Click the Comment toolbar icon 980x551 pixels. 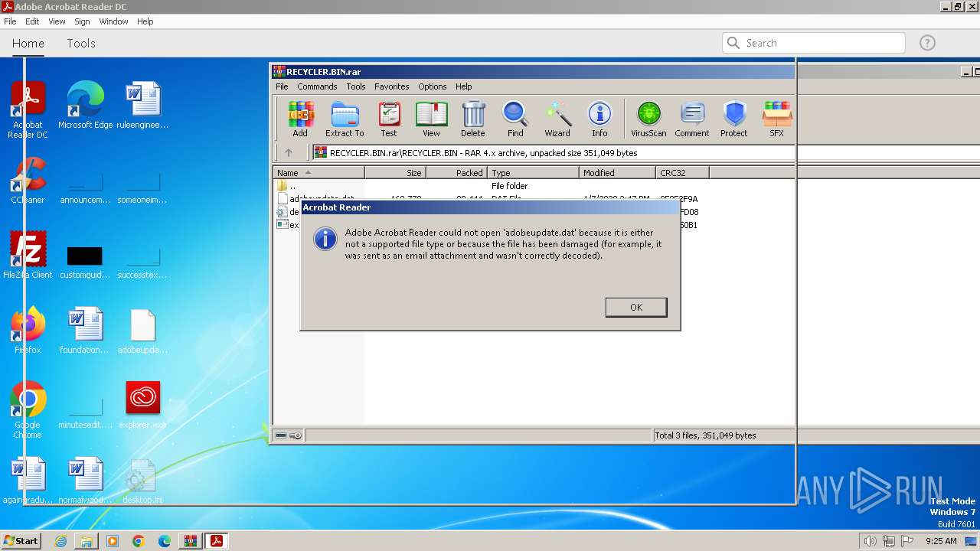[692, 119]
